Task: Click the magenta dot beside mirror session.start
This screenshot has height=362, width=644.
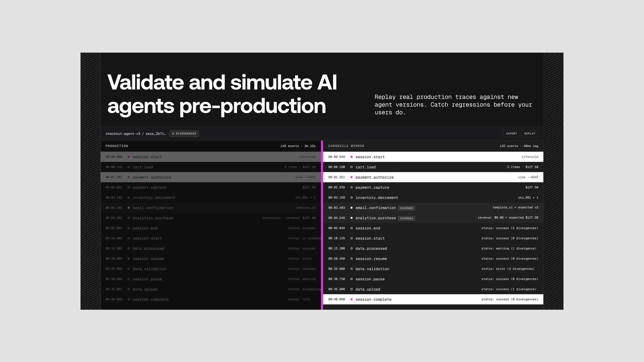Action: (352, 157)
